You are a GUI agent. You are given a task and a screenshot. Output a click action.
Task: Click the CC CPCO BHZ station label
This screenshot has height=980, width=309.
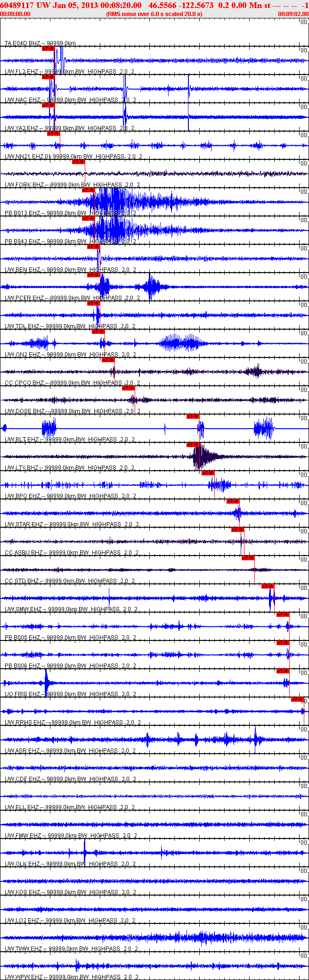point(24,383)
